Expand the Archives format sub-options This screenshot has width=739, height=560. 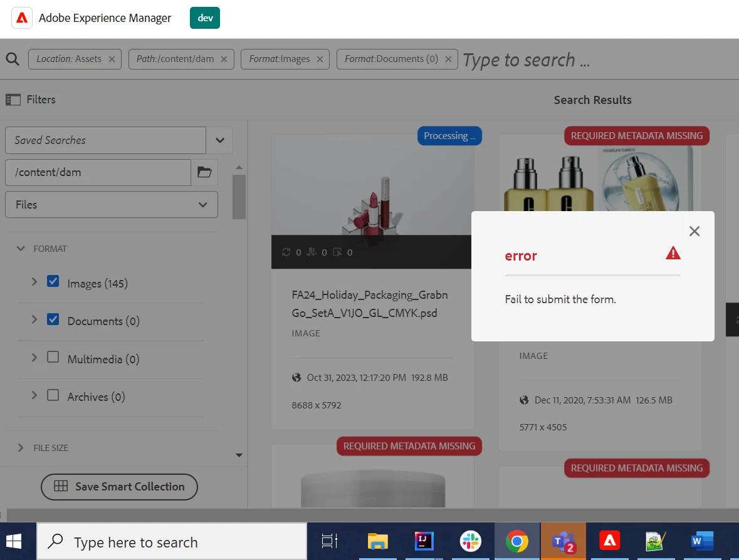34,395
